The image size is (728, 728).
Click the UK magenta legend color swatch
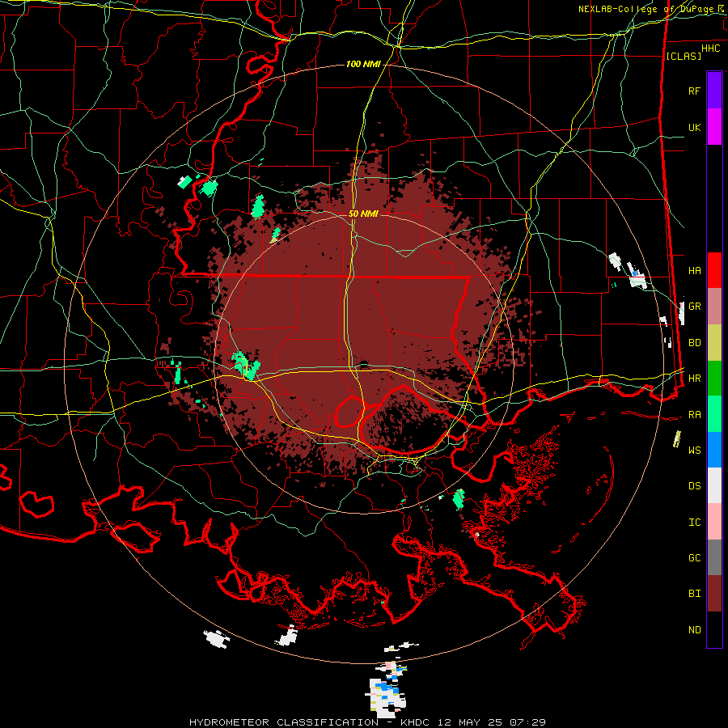point(714,127)
